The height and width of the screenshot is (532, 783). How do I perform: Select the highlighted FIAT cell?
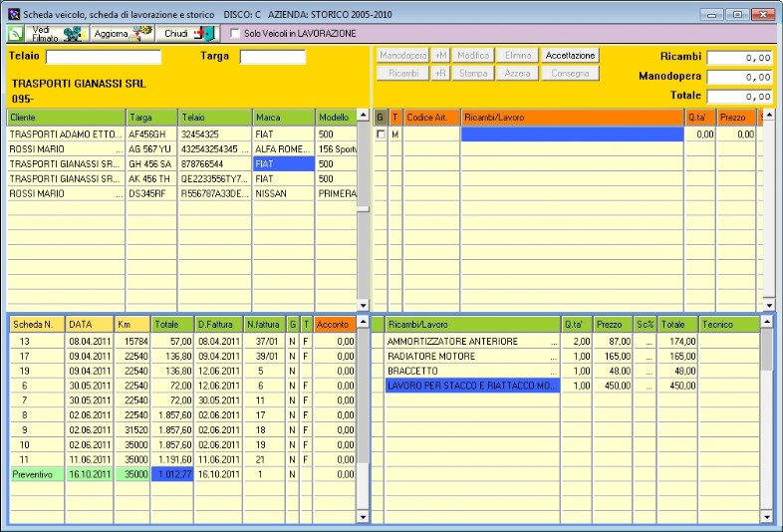(284, 163)
